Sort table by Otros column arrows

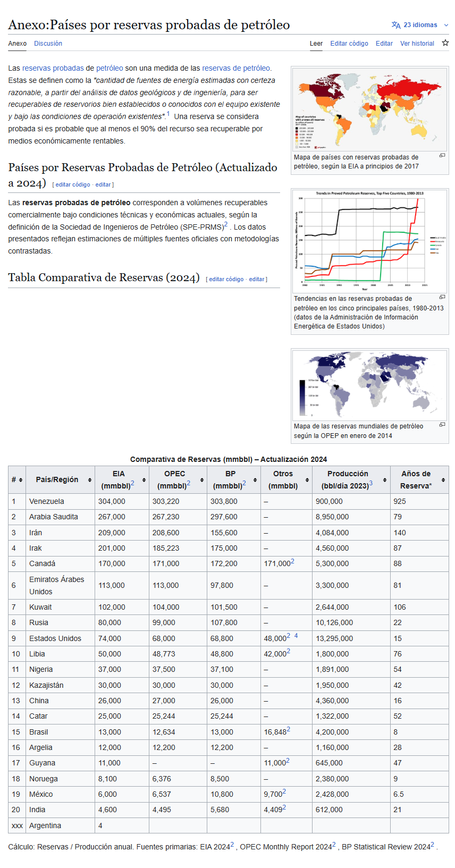[307, 480]
